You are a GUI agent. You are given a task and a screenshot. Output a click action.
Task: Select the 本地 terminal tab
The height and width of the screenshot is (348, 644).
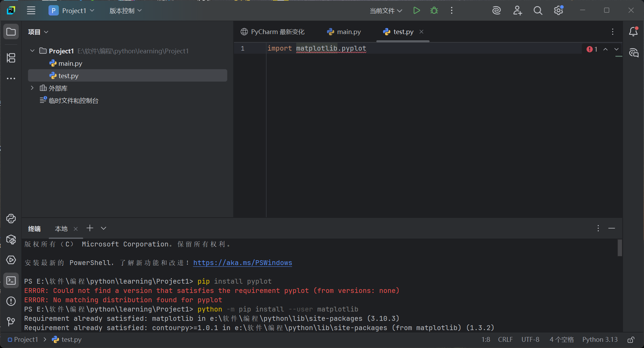click(x=61, y=229)
